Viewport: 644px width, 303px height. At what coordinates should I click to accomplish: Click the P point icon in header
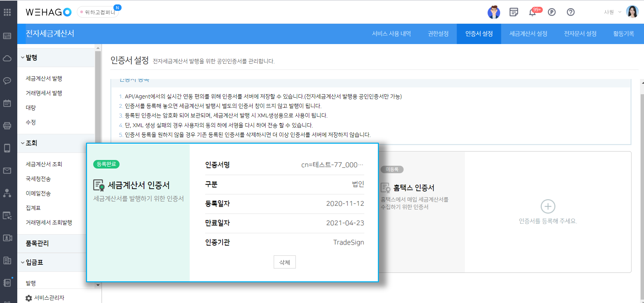tap(552, 12)
